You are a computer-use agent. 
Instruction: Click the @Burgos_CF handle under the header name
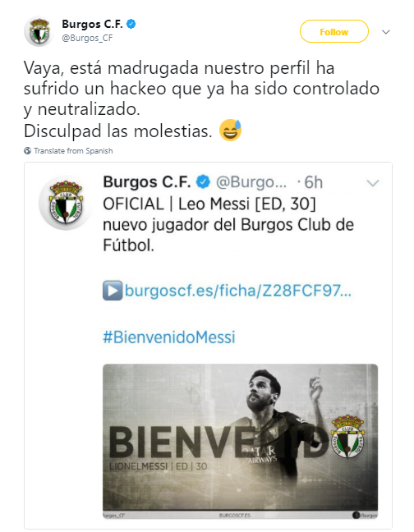pos(87,38)
